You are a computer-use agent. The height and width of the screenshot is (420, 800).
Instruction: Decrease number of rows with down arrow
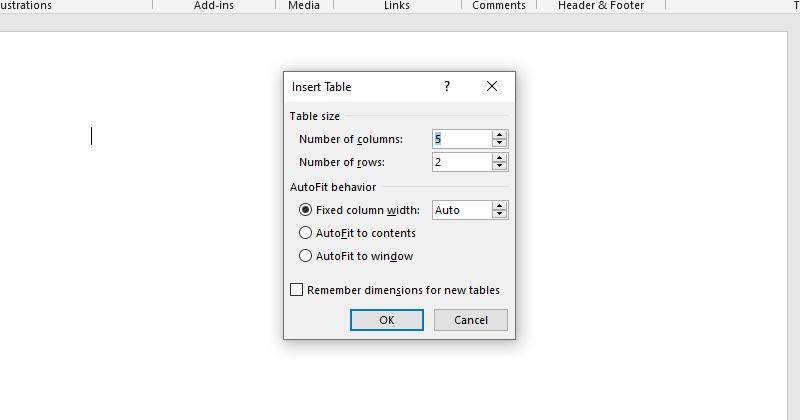pyautogui.click(x=499, y=166)
